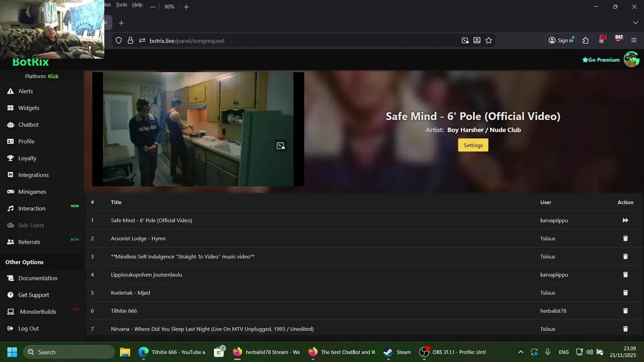
Task: Click the Kick platform label
Action: [53, 76]
